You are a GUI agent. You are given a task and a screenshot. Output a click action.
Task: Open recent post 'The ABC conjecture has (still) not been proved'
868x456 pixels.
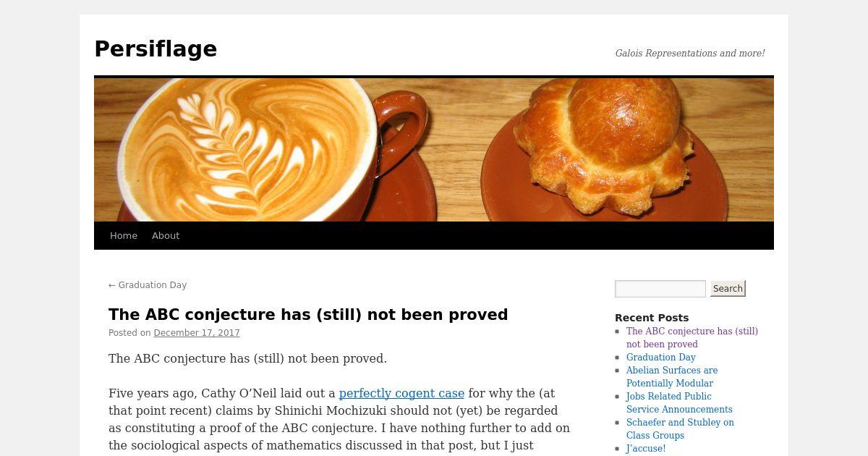[x=692, y=338]
